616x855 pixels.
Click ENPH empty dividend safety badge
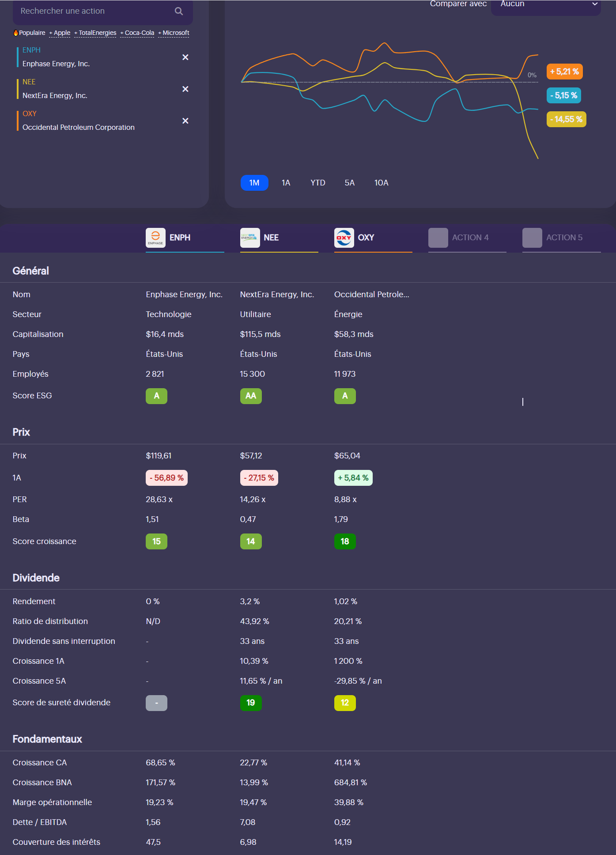point(156,703)
